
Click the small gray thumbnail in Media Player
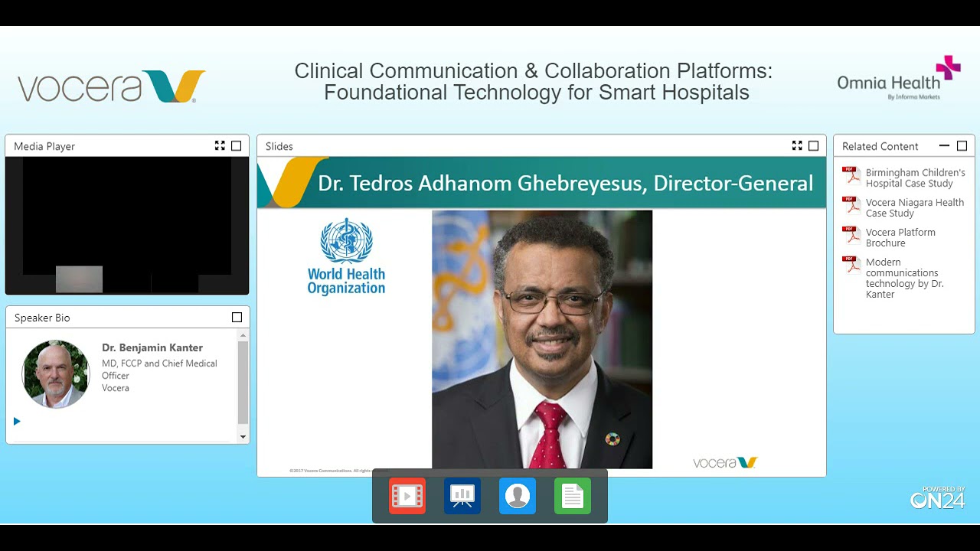(x=79, y=279)
